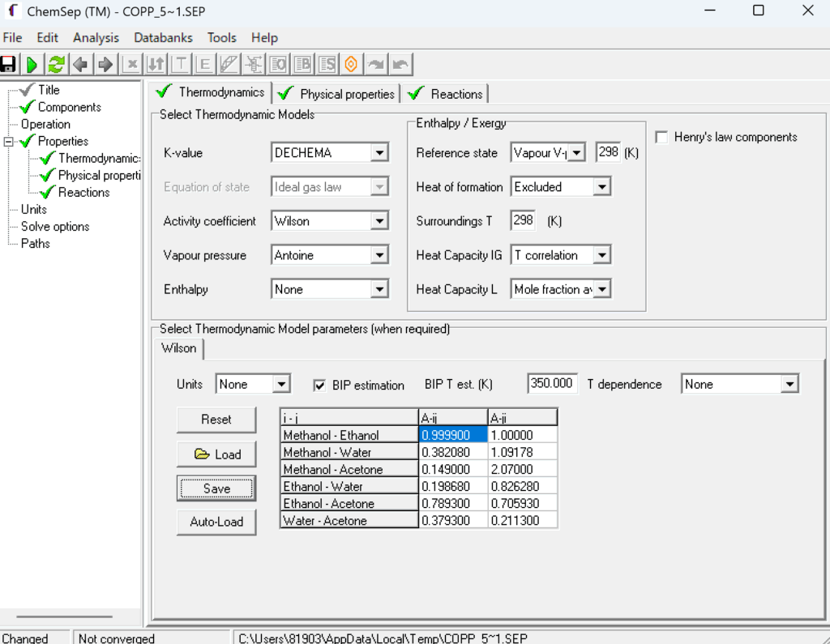
Task: Select Reactions under Properties in tree
Action: (83, 193)
